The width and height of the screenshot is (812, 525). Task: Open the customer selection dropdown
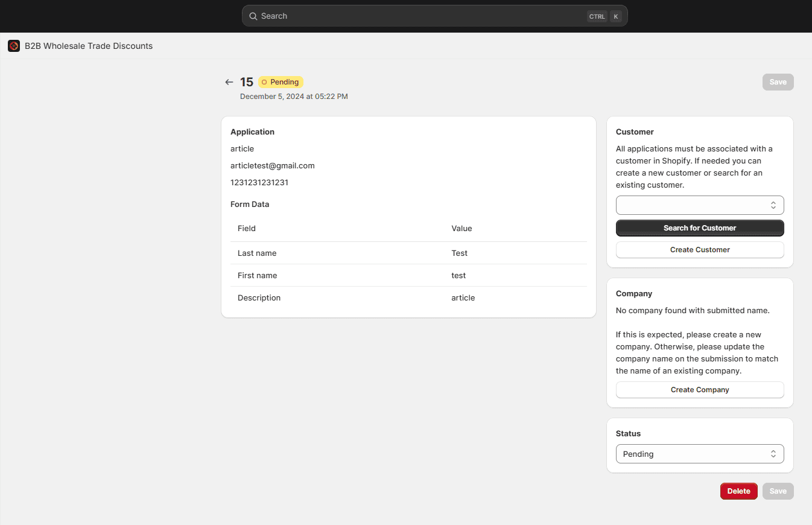tap(700, 205)
